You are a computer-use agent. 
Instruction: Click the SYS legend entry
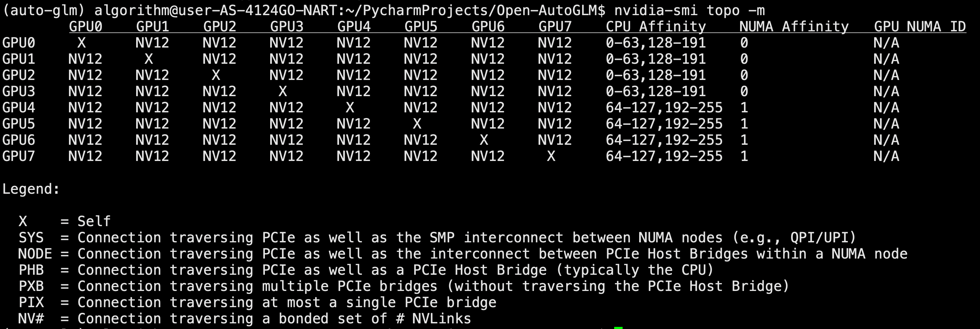click(31, 238)
